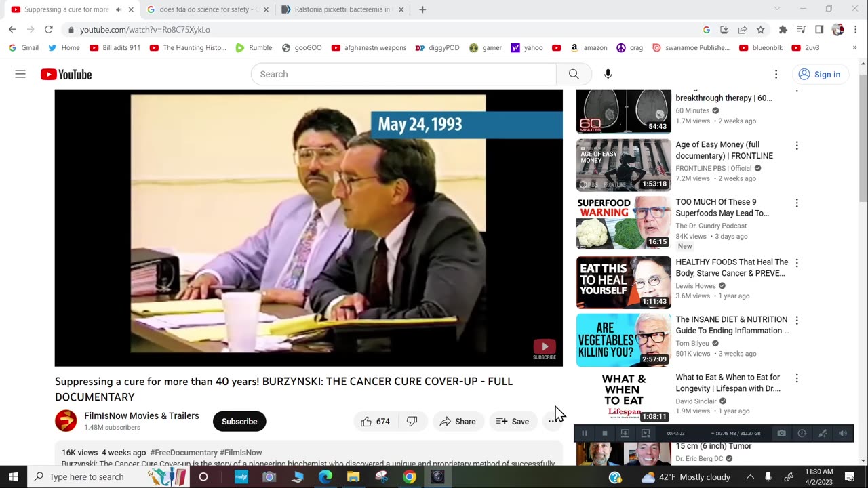Click the Windows taskbar search box
The height and width of the screenshot is (488, 868).
[108, 476]
